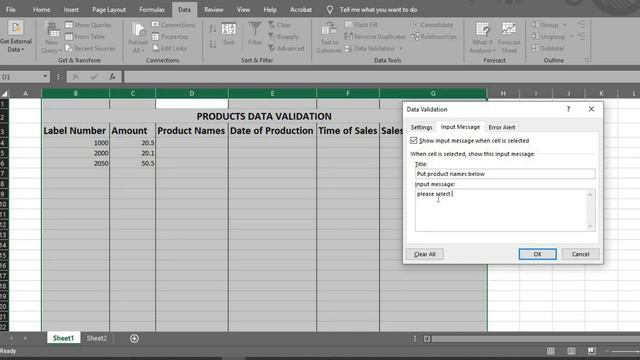Switch to Normal view icon
The width and height of the screenshot is (640, 360).
pyautogui.click(x=551, y=351)
